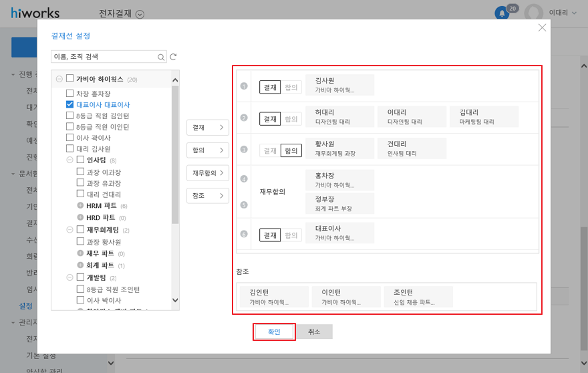Collapse the 재무회계팀 tree node
This screenshot has height=373, width=588.
pos(70,230)
